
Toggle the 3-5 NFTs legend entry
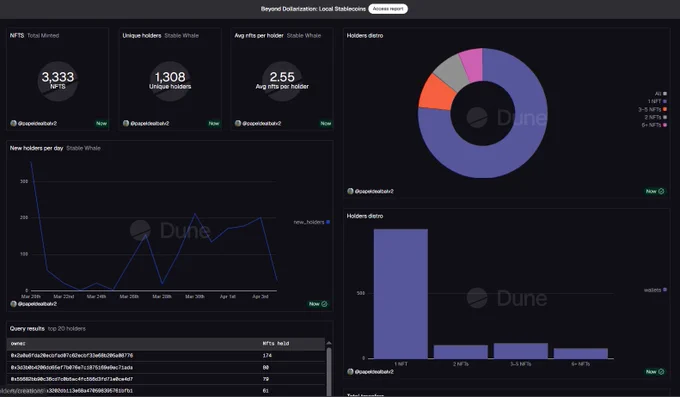[x=652, y=109]
